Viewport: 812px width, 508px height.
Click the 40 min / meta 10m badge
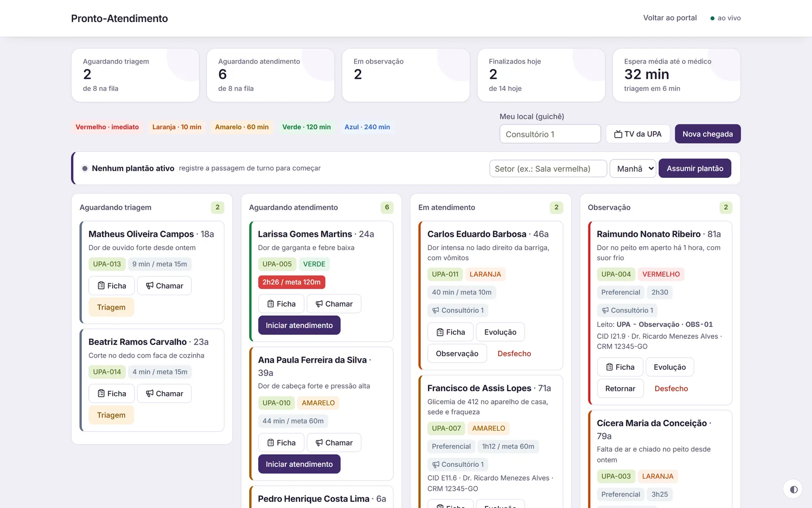[x=462, y=292]
